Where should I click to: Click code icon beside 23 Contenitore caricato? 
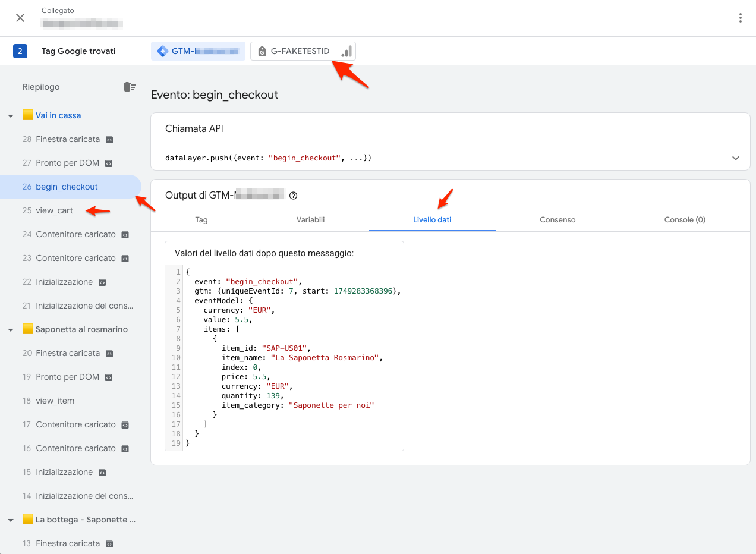(x=125, y=259)
